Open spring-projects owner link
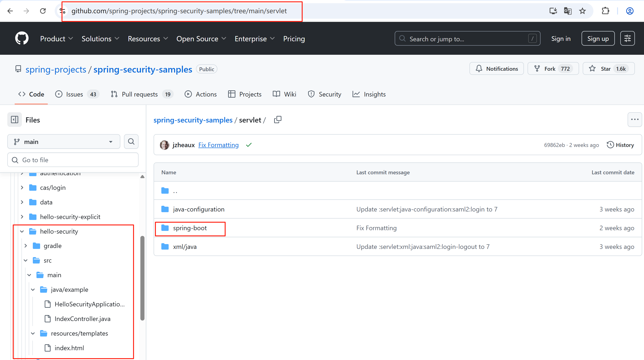644x360 pixels. point(56,69)
